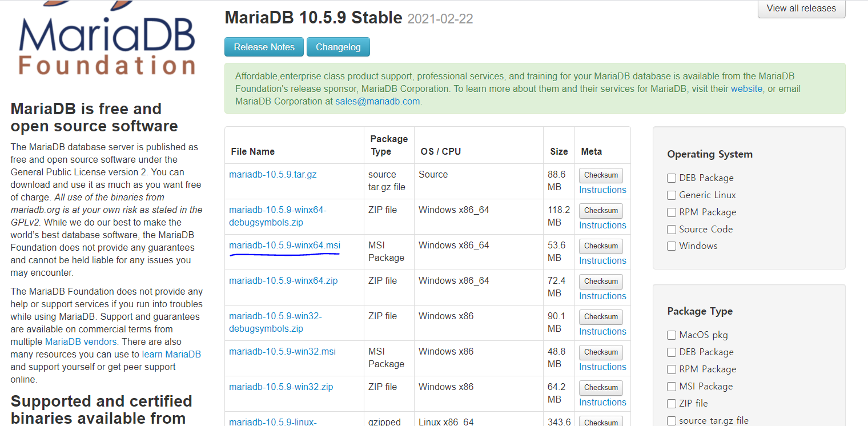Click Checksum for win32.msi row

coord(601,352)
